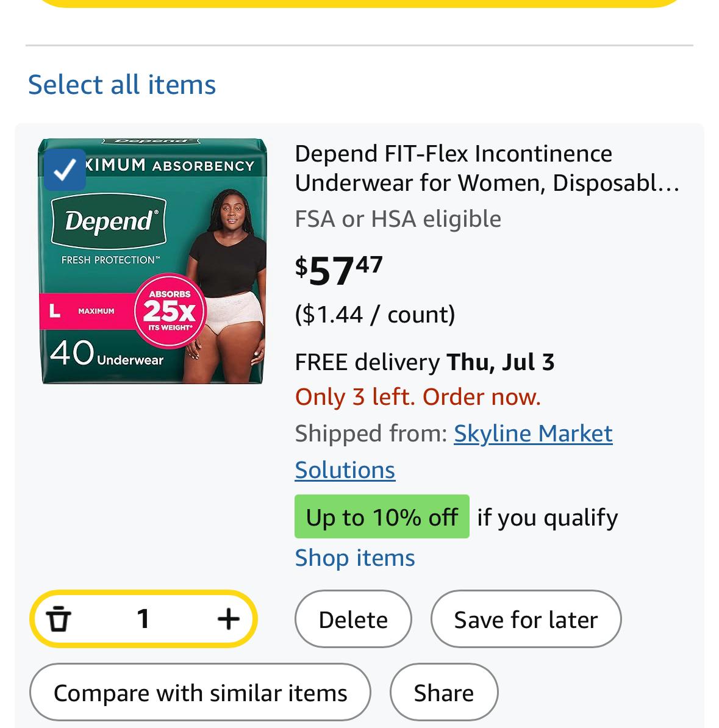Click "Compare with similar items" button
Viewport: 719px width, 728px height.
[x=200, y=693]
